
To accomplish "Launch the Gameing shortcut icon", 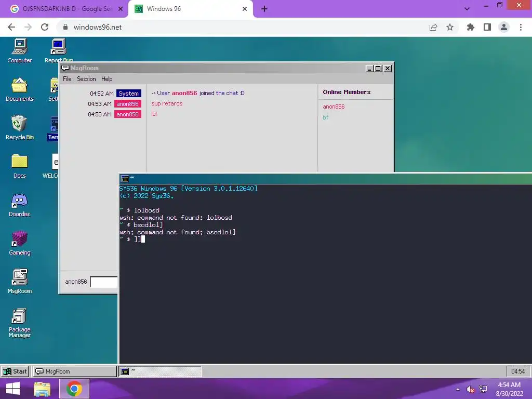I will click(x=20, y=243).
